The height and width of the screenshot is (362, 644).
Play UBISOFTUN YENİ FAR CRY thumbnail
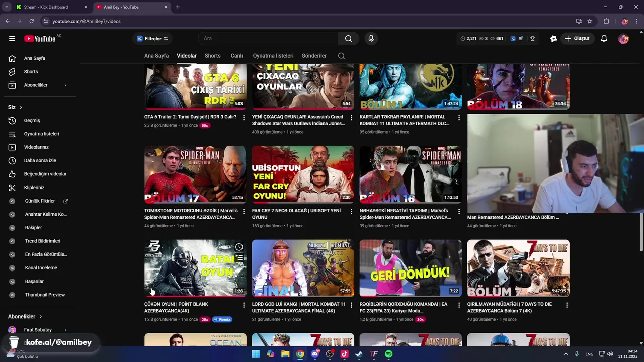pyautogui.click(x=303, y=174)
